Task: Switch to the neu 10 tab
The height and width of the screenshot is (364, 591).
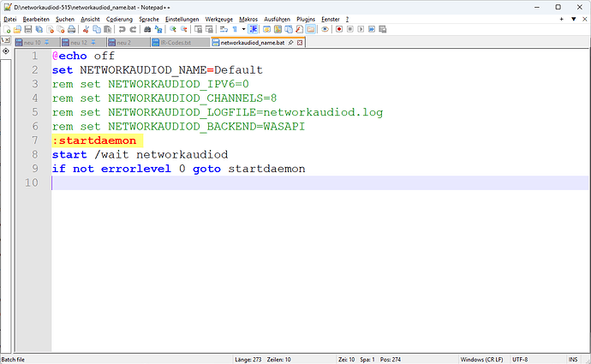Action: point(33,41)
